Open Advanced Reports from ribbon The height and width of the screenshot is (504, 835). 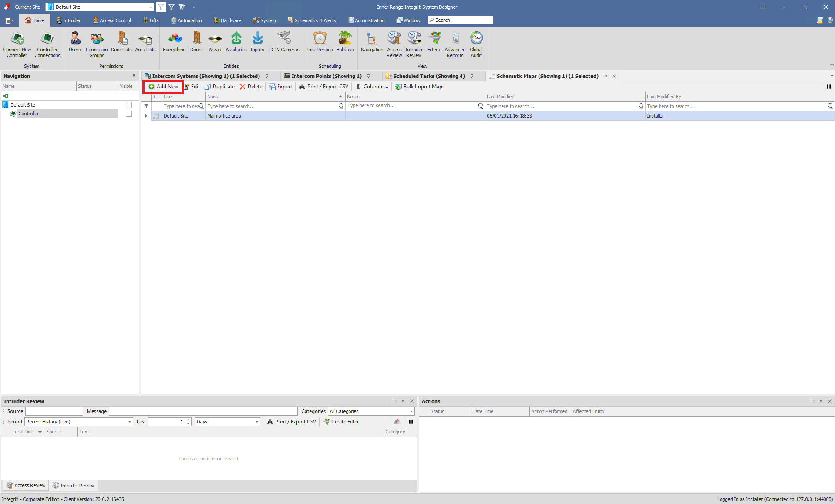(x=455, y=45)
